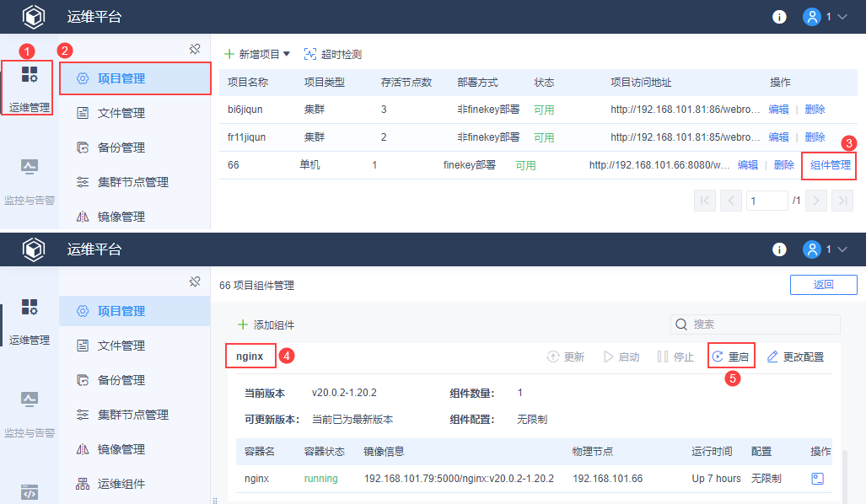This screenshot has height=504, width=866.
Task: Click the page number input box
Action: [766, 201]
